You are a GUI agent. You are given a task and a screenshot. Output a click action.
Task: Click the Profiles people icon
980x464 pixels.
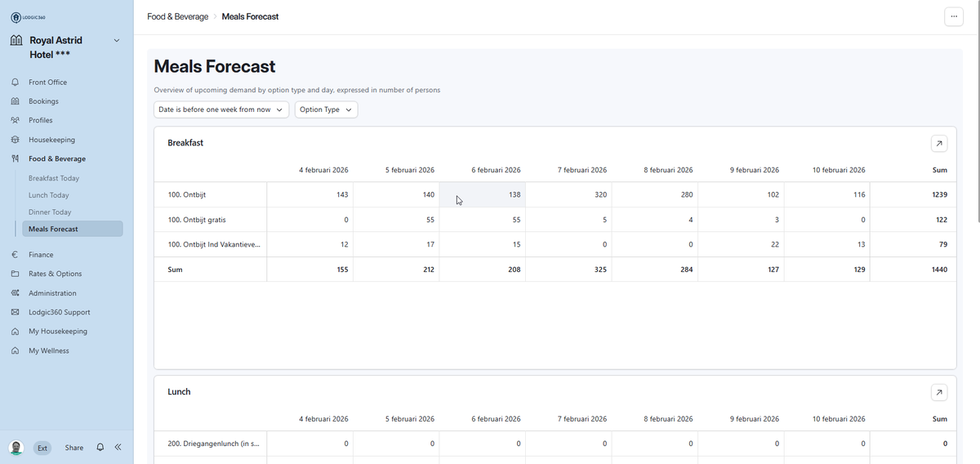pos(15,120)
